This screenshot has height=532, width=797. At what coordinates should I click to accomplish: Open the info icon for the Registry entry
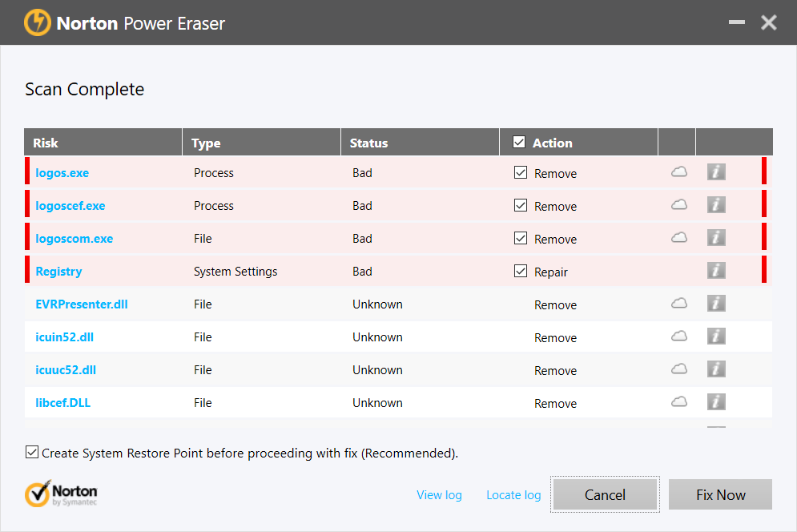pyautogui.click(x=715, y=270)
